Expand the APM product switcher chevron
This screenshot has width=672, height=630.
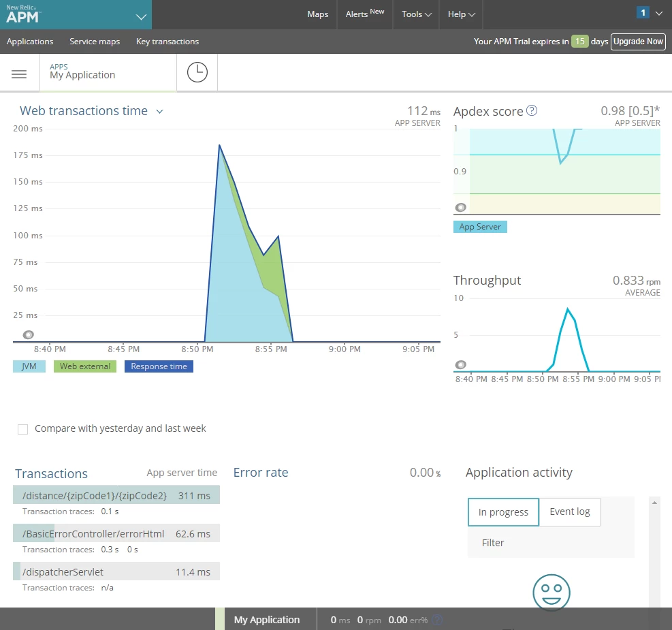(141, 17)
